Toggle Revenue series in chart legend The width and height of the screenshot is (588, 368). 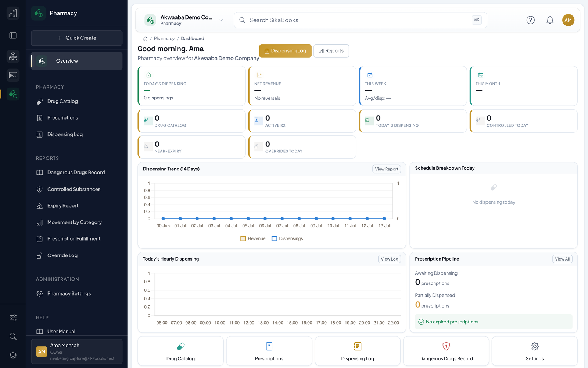[253, 238]
